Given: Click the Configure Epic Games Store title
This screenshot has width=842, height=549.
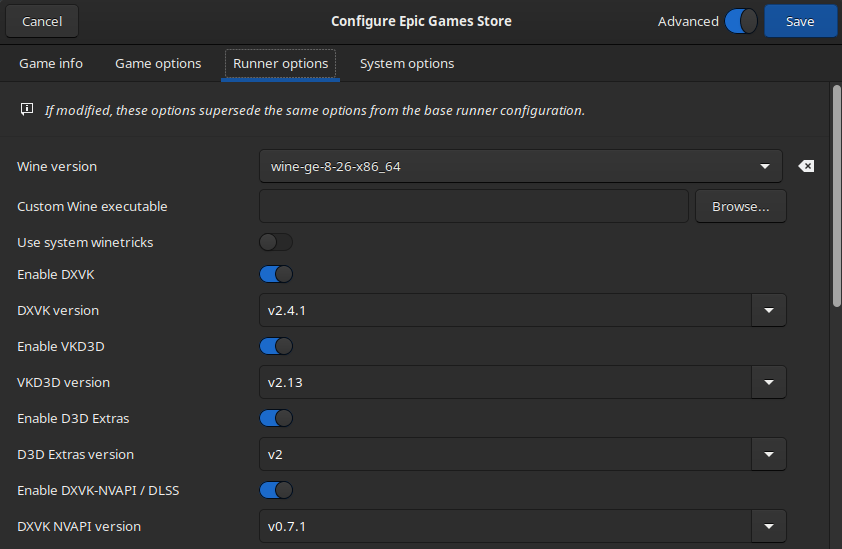Looking at the screenshot, I should pyautogui.click(x=421, y=21).
